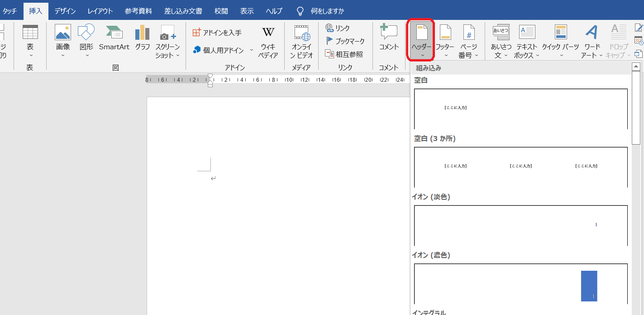Switch to the デザイン tab
The image size is (644, 315).
(65, 11)
